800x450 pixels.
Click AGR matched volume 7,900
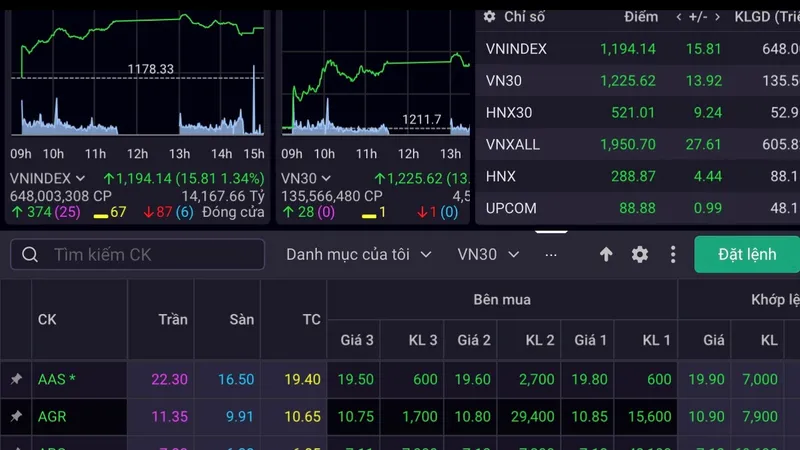tap(760, 416)
